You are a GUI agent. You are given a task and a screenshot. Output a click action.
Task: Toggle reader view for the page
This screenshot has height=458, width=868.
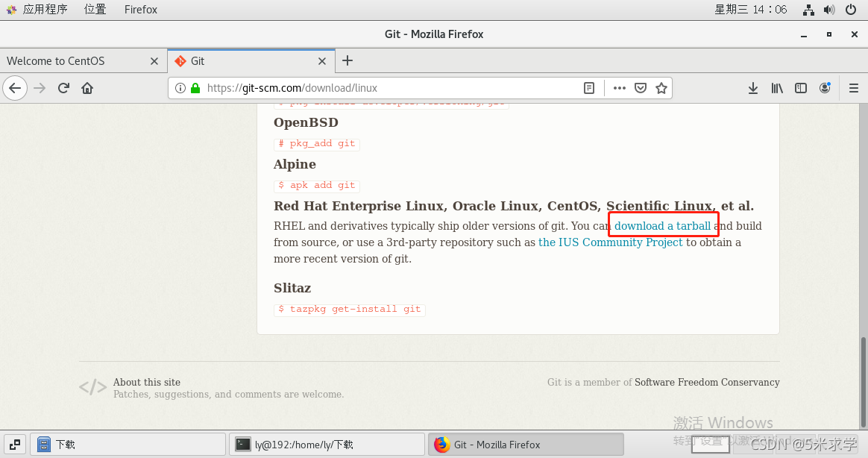click(588, 87)
